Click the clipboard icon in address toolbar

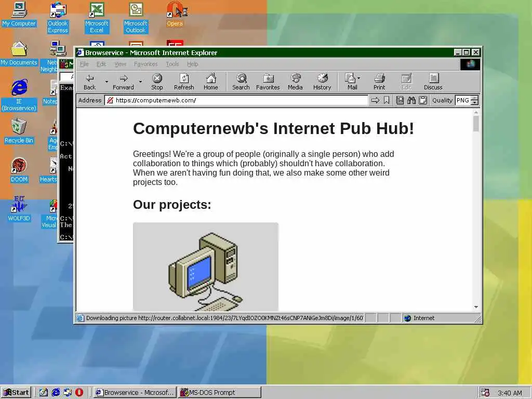pyautogui.click(x=423, y=100)
